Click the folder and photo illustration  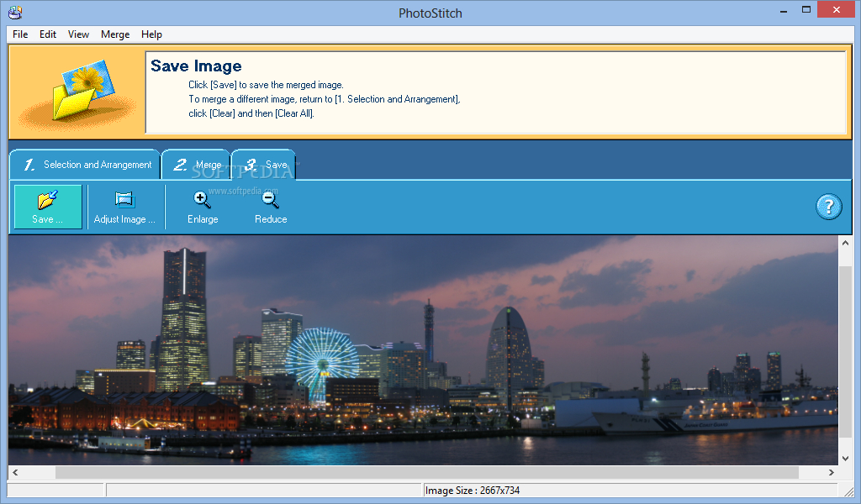click(77, 92)
